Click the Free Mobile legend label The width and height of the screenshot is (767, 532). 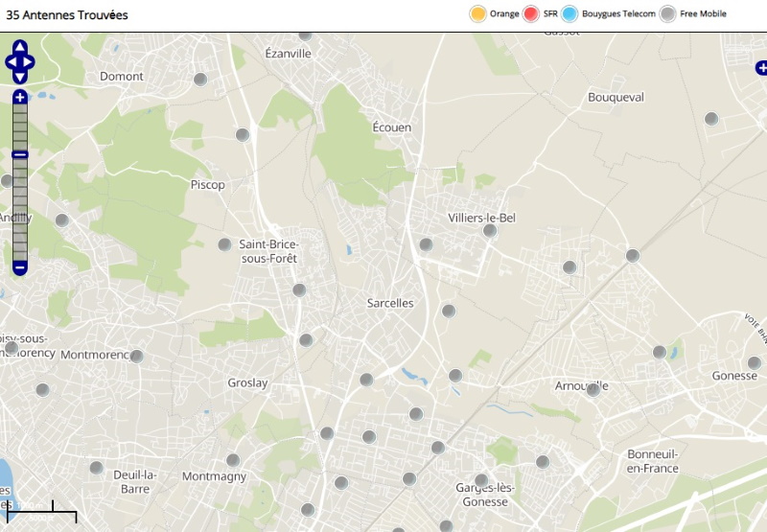click(x=703, y=14)
